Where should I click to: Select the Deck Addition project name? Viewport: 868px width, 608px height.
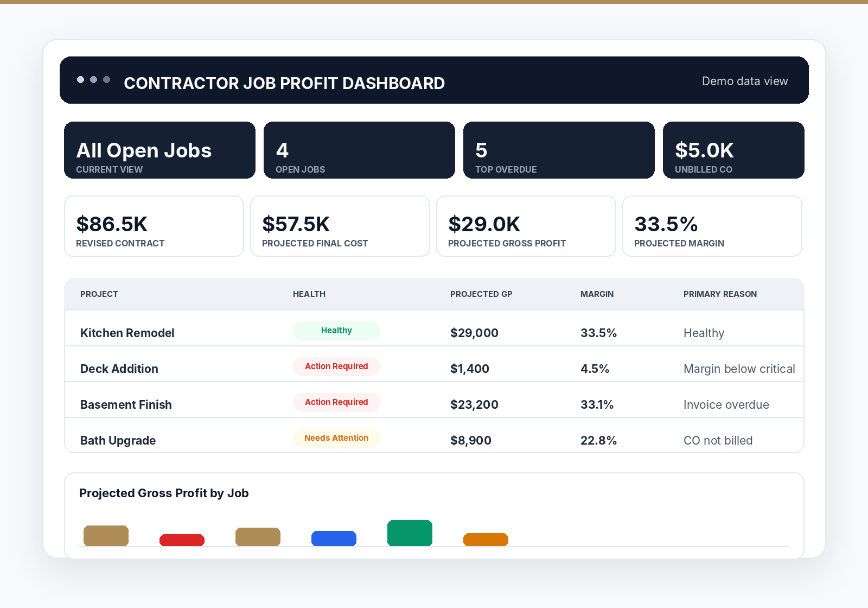click(119, 369)
